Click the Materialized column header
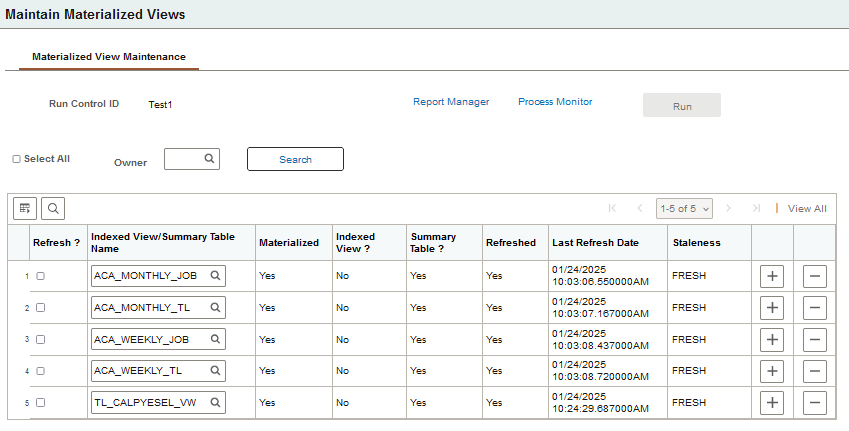 coord(289,243)
